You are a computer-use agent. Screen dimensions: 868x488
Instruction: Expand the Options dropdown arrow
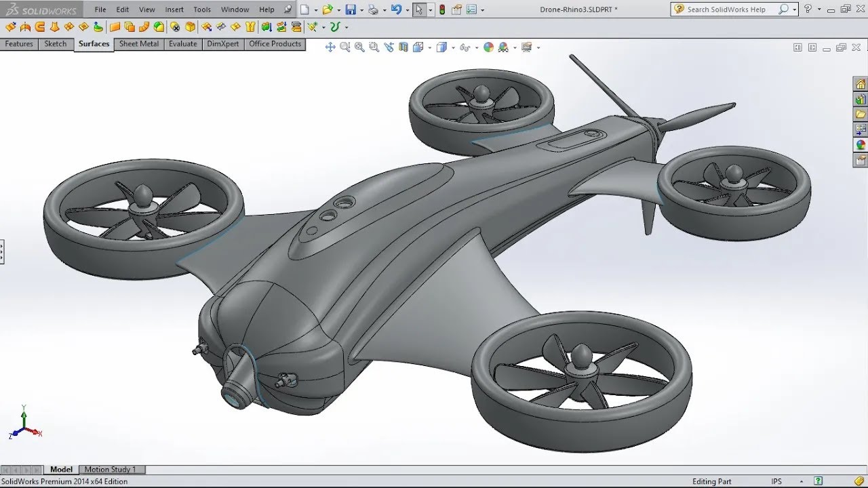(x=483, y=10)
